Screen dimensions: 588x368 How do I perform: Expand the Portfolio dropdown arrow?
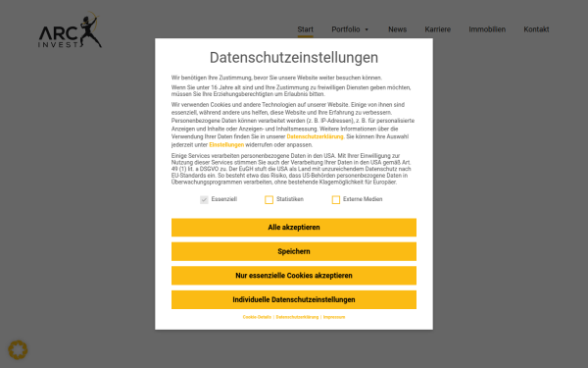[367, 29]
